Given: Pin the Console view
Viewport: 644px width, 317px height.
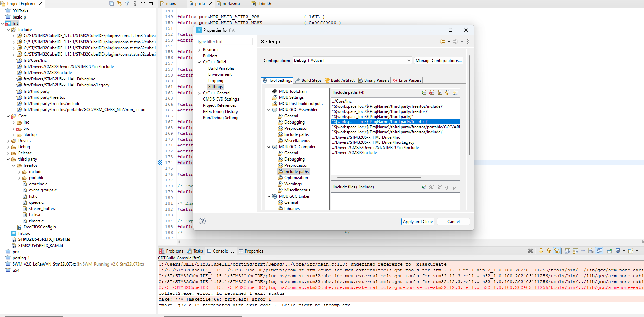Looking at the screenshot, I should coord(609,251).
